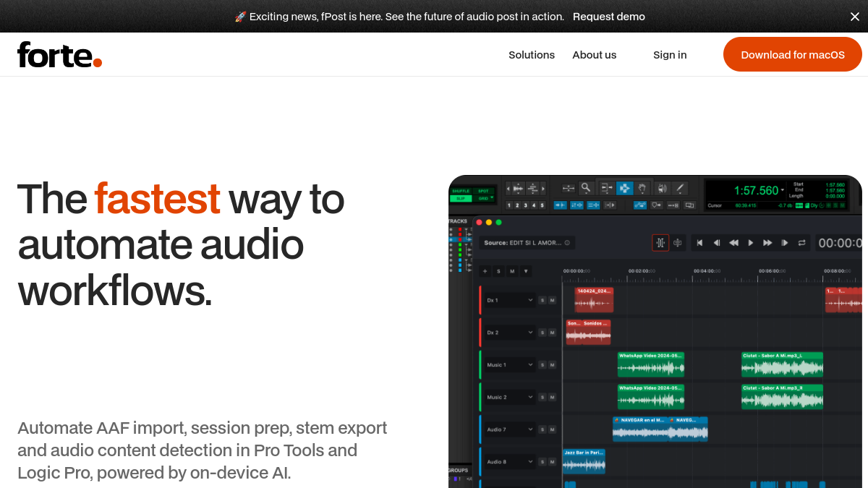Mute the Dx 2 track
The height and width of the screenshot is (488, 868).
coord(552,333)
